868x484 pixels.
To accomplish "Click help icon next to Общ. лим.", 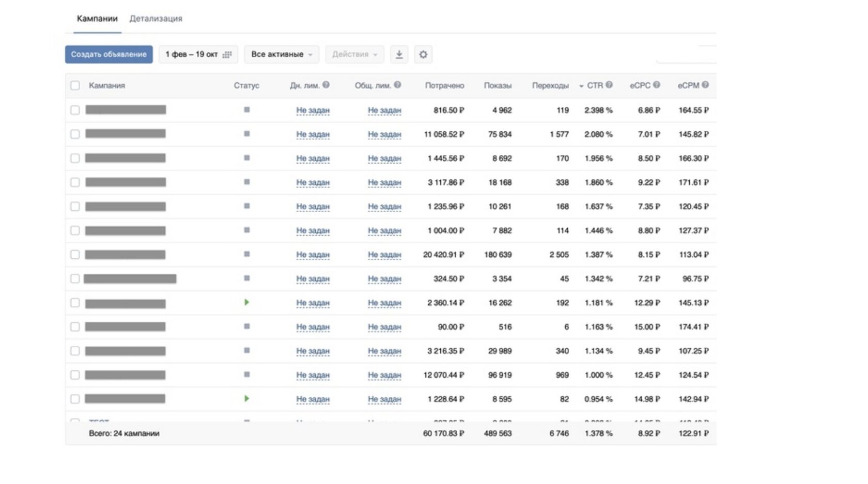I will click(x=397, y=85).
